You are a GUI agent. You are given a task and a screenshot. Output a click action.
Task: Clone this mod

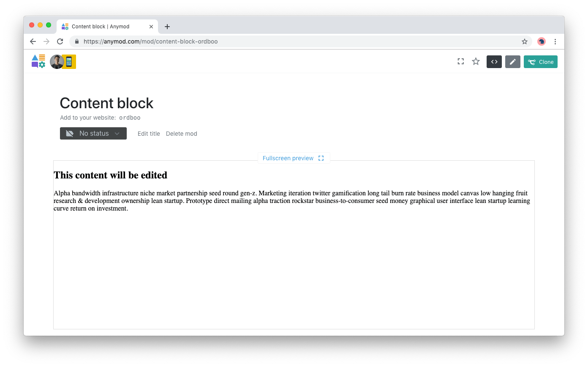tap(540, 62)
